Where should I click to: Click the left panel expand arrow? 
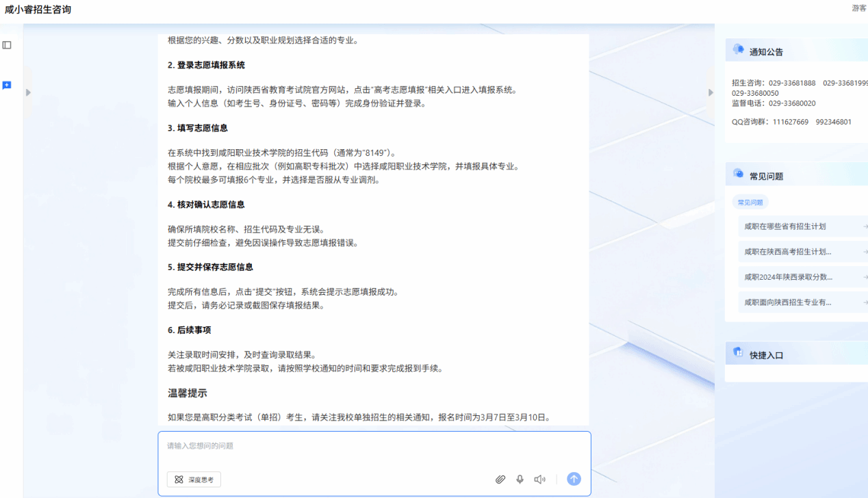point(28,92)
